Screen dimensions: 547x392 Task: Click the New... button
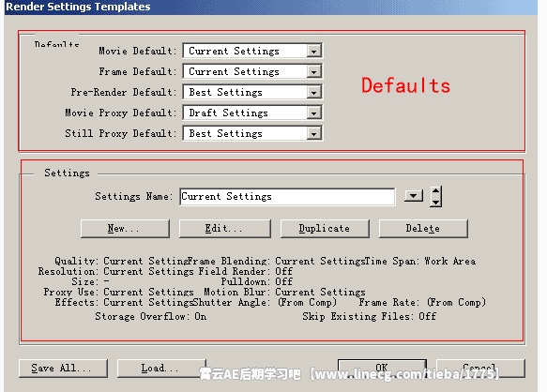pyautogui.click(x=125, y=229)
